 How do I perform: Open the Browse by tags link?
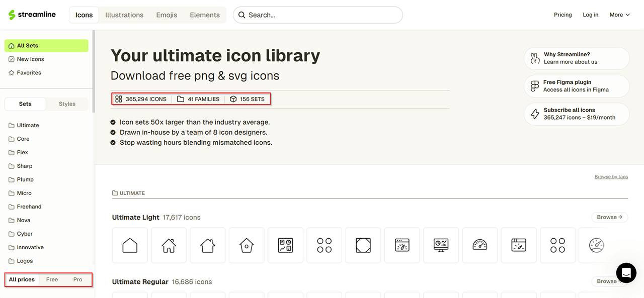tap(611, 177)
